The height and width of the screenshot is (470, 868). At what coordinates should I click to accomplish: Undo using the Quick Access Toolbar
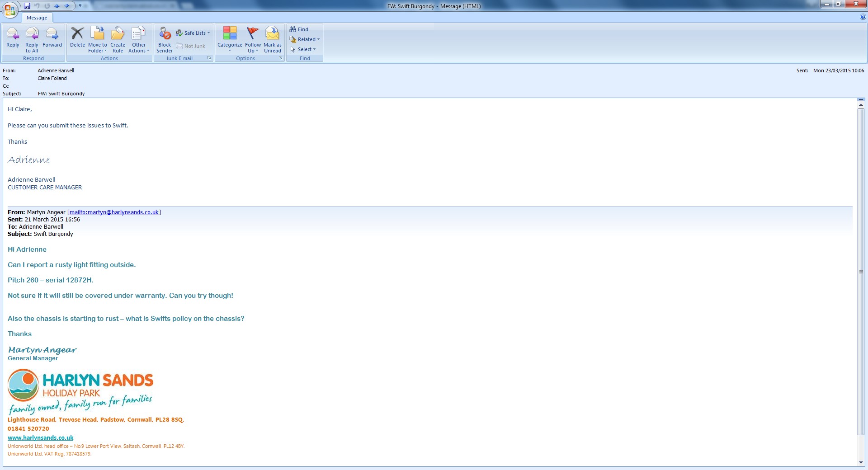pyautogui.click(x=37, y=6)
